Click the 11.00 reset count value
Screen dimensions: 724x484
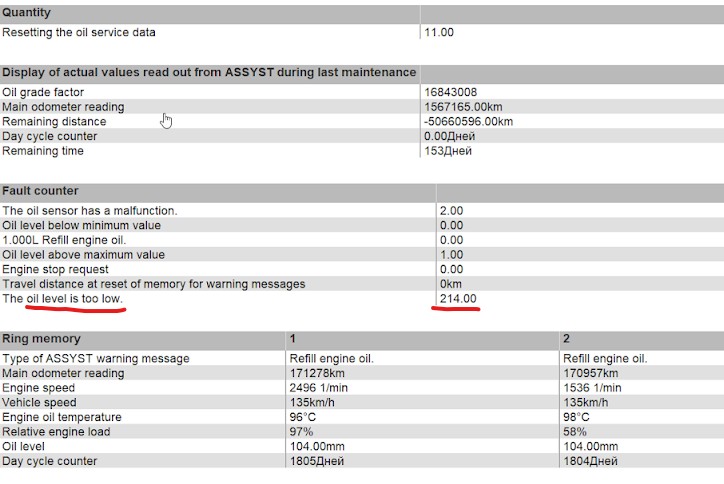click(439, 32)
